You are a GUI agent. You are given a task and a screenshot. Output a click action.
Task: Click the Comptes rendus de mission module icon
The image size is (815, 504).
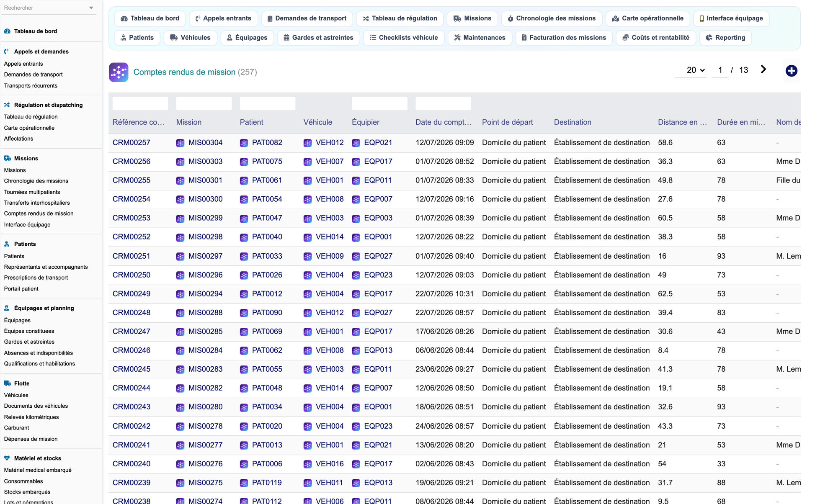(119, 72)
